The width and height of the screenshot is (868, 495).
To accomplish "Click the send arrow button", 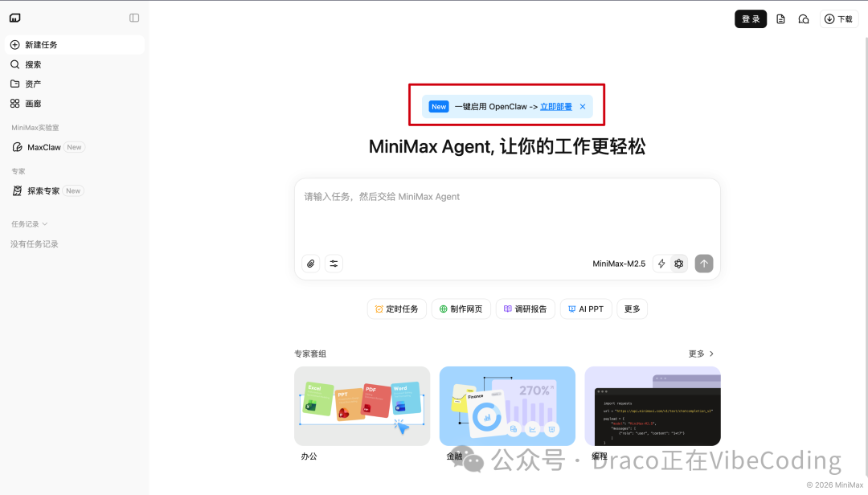I will 703,264.
